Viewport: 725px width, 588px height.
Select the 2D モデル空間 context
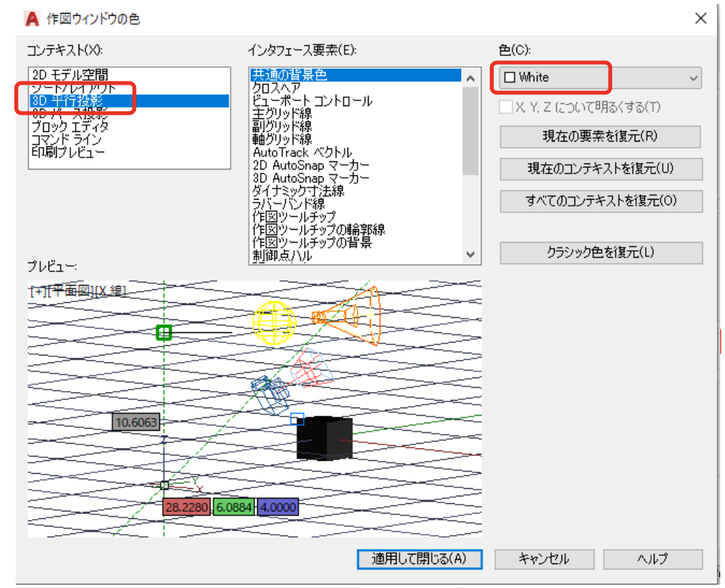(x=129, y=75)
